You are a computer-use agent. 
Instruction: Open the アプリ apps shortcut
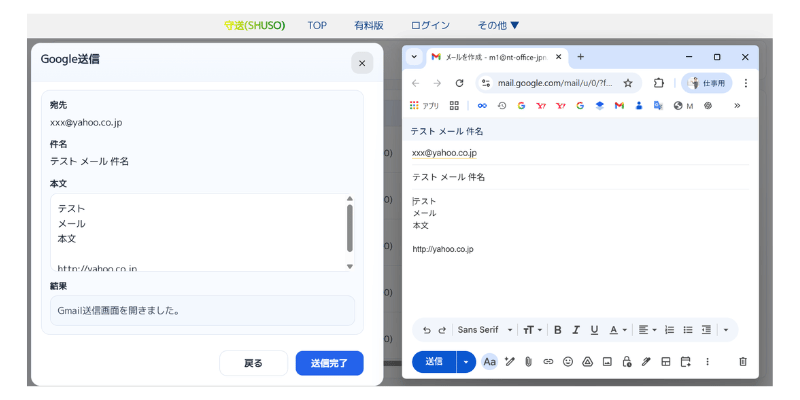pyautogui.click(x=424, y=106)
